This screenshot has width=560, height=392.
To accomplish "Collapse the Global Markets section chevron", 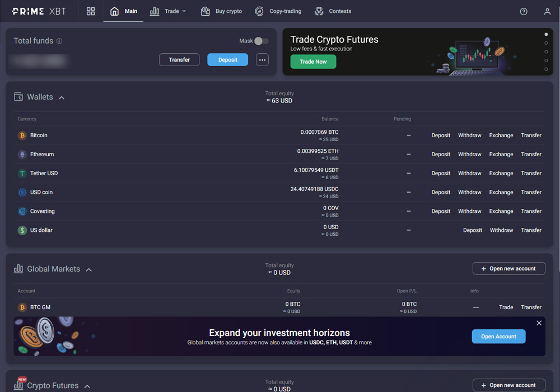I will (89, 269).
